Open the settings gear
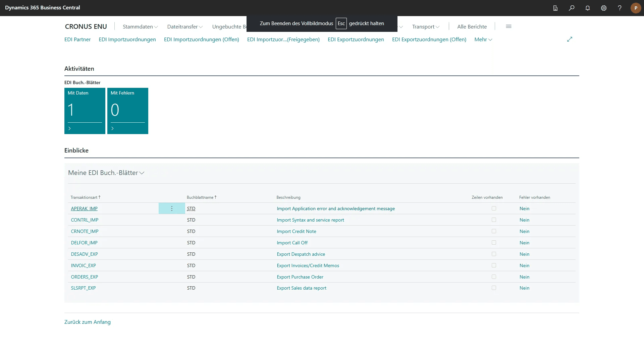The image size is (644, 362). click(604, 8)
